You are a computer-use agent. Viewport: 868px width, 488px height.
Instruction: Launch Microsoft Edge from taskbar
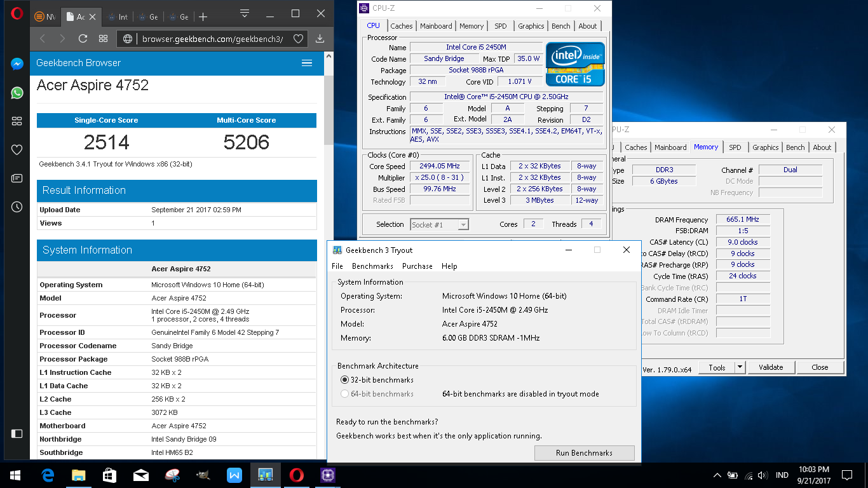pyautogui.click(x=47, y=475)
